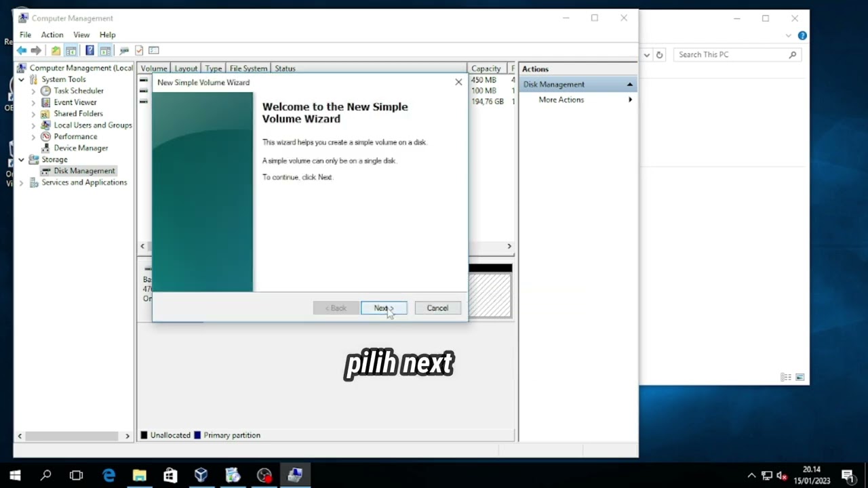Viewport: 868px width, 488px height.
Task: Open the View menu
Action: click(x=81, y=35)
